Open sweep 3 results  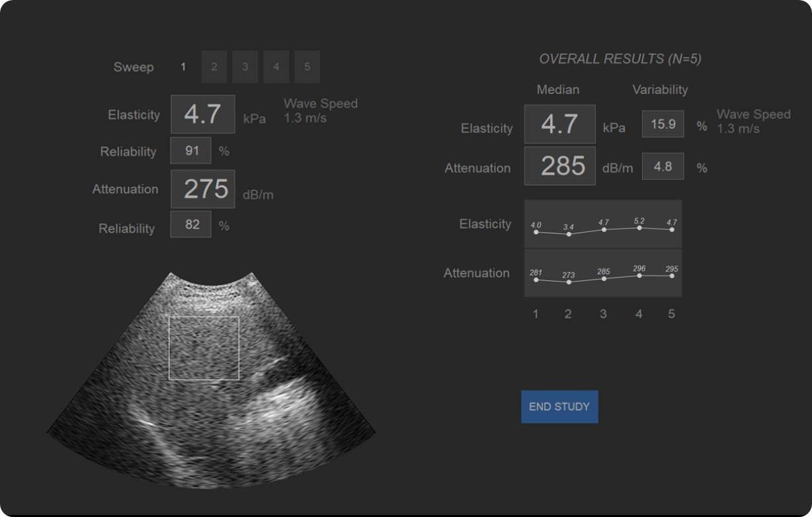[245, 67]
